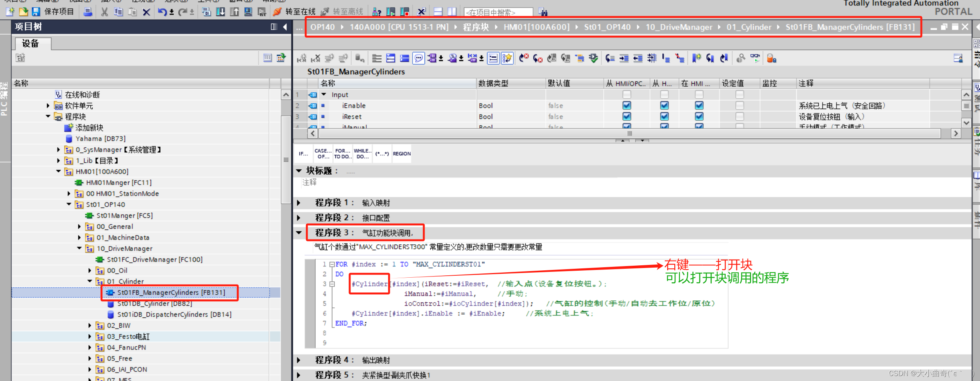This screenshot has width=980, height=381.
Task: Click the new project icon
Action: tap(10, 12)
